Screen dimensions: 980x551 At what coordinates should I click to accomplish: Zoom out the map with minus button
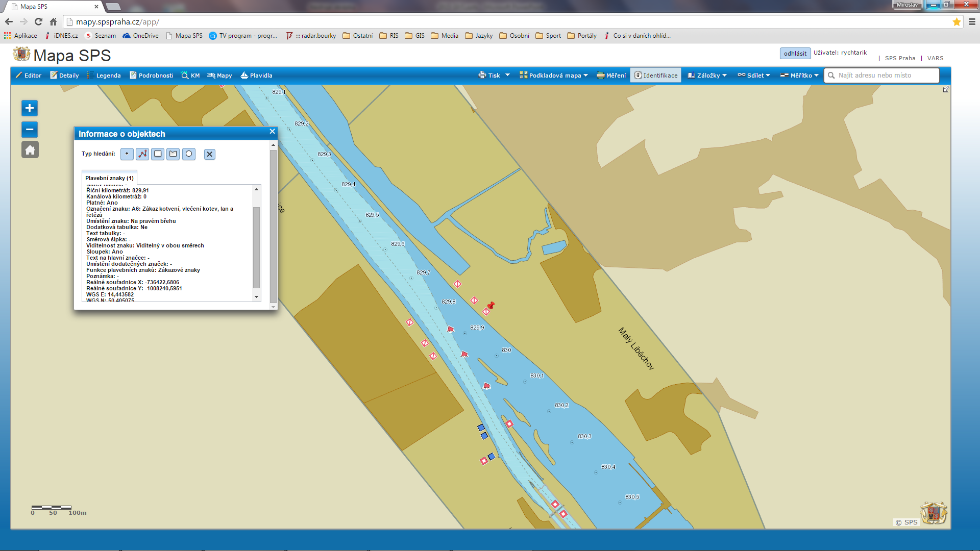30,130
